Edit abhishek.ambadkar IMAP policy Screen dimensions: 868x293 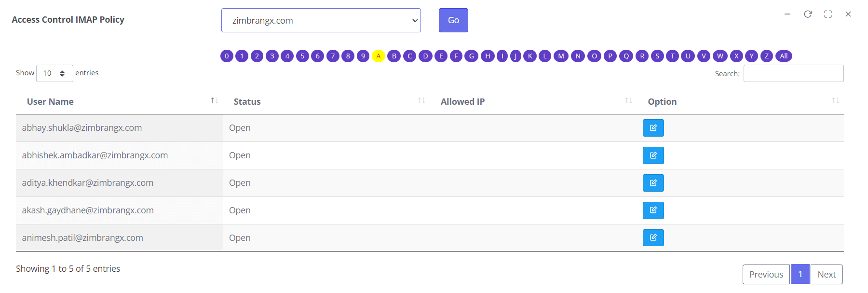653,155
